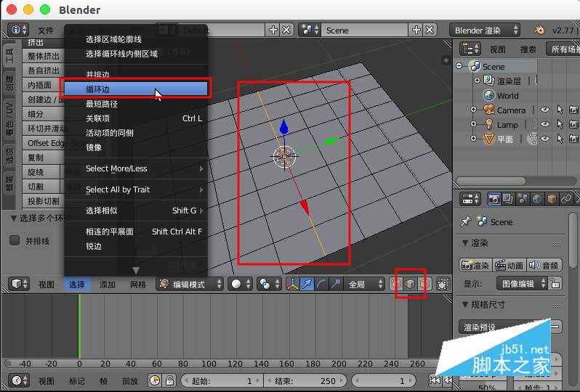Expand the Lamp tree node
Viewport: 580px width, 392px height.
point(473,123)
